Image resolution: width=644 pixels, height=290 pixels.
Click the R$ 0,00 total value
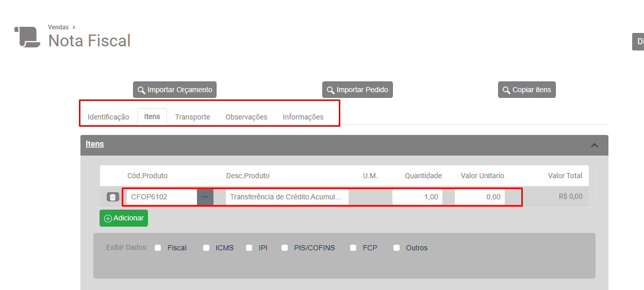click(x=571, y=196)
